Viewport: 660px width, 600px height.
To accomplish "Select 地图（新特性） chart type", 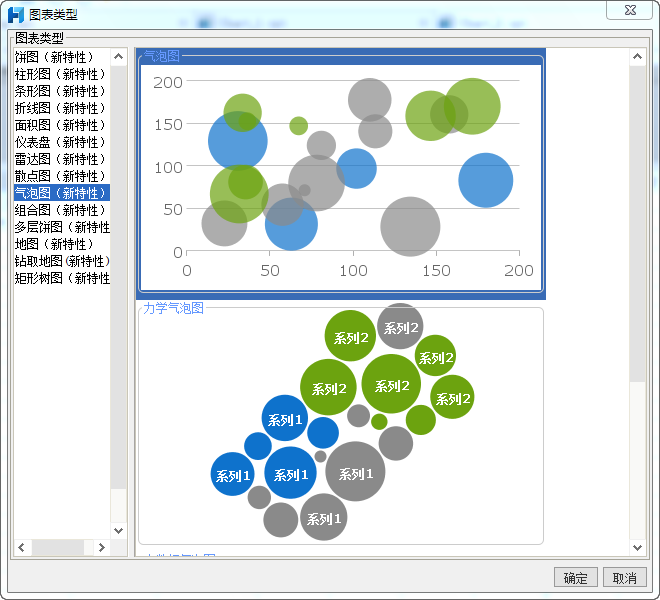I will pyautogui.click(x=62, y=244).
